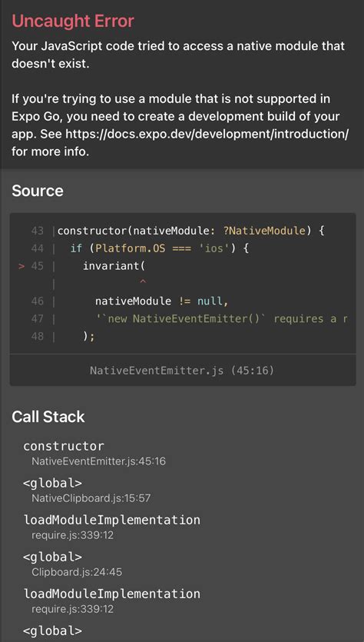Click the red caret under invariant(

(x=142, y=282)
